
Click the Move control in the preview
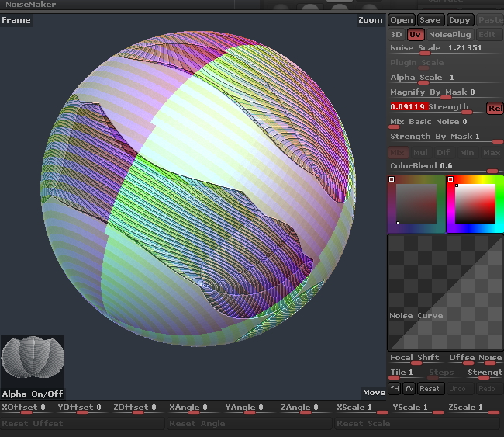pos(373,393)
